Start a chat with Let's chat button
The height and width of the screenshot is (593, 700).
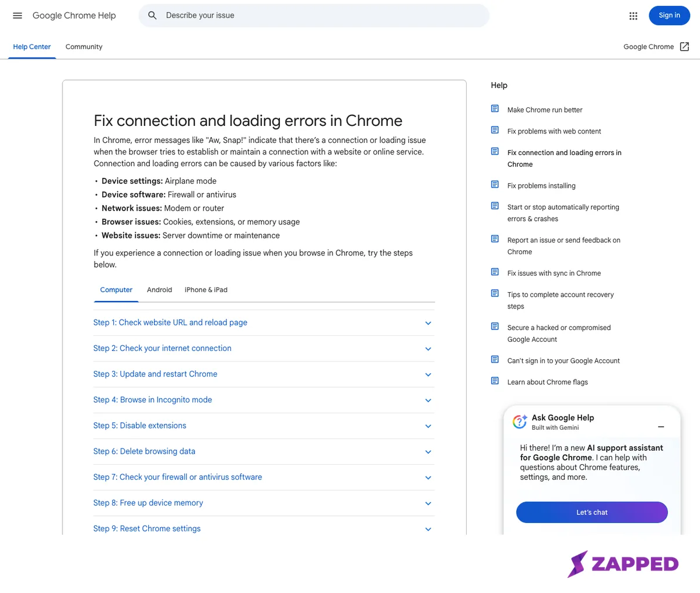[592, 513]
